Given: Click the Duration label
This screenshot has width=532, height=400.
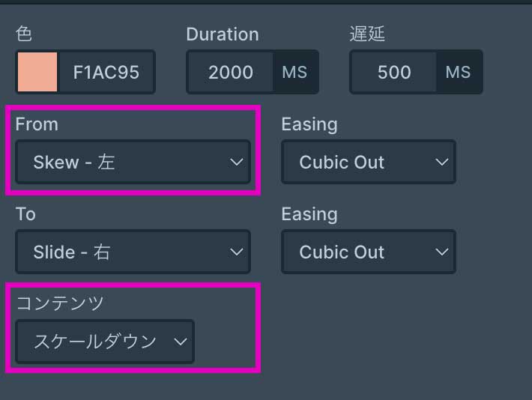Looking at the screenshot, I should (x=222, y=34).
